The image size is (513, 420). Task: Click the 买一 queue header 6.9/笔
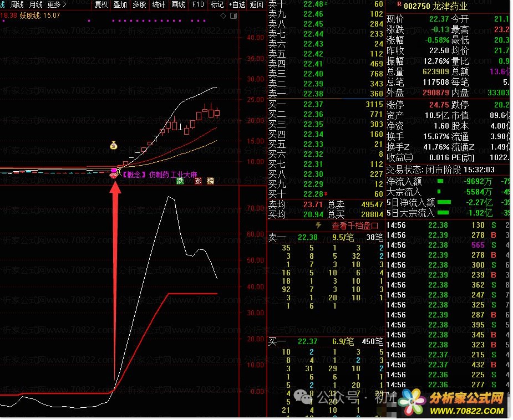[x=343, y=342]
